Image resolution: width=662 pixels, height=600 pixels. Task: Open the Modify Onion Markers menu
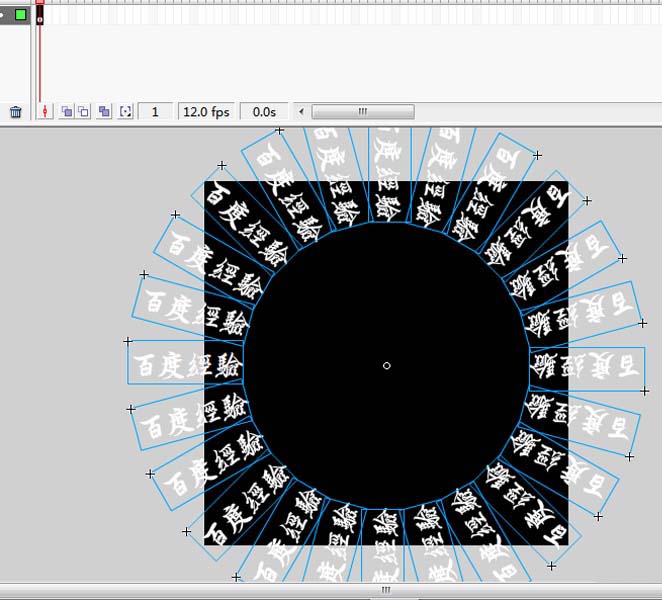coord(125,111)
